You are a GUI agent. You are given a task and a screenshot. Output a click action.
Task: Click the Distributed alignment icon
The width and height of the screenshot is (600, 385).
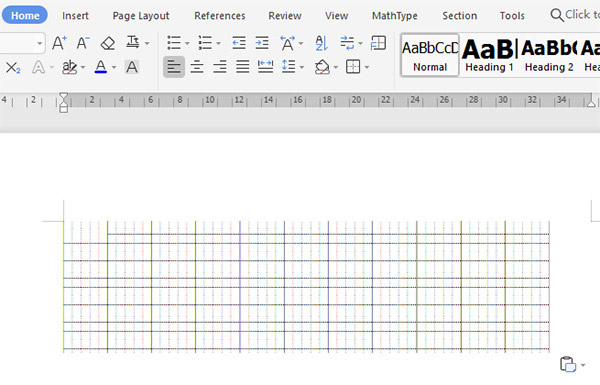pos(265,67)
